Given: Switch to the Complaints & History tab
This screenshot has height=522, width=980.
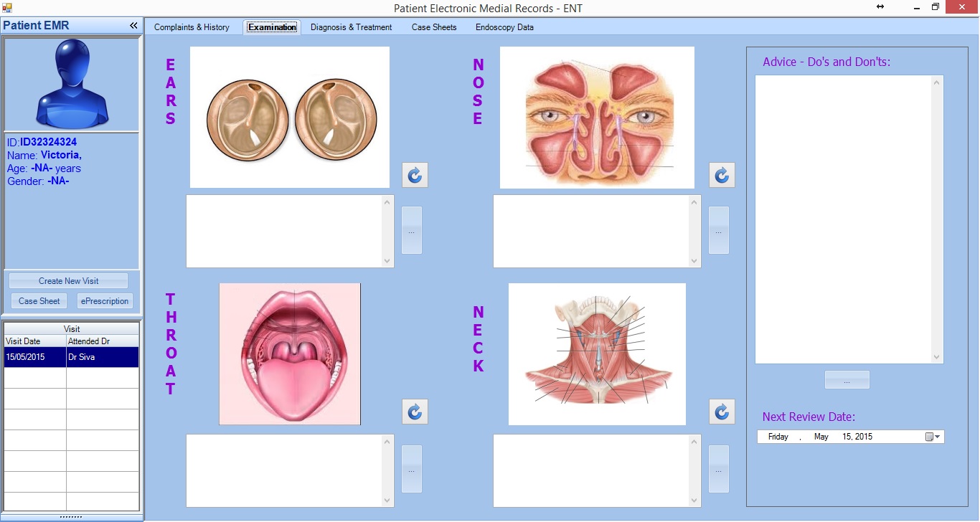Looking at the screenshot, I should 192,27.
